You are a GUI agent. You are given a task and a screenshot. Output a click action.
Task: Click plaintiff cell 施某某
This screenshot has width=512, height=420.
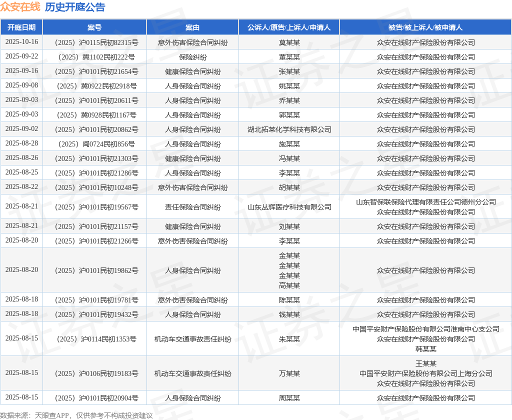289,144
